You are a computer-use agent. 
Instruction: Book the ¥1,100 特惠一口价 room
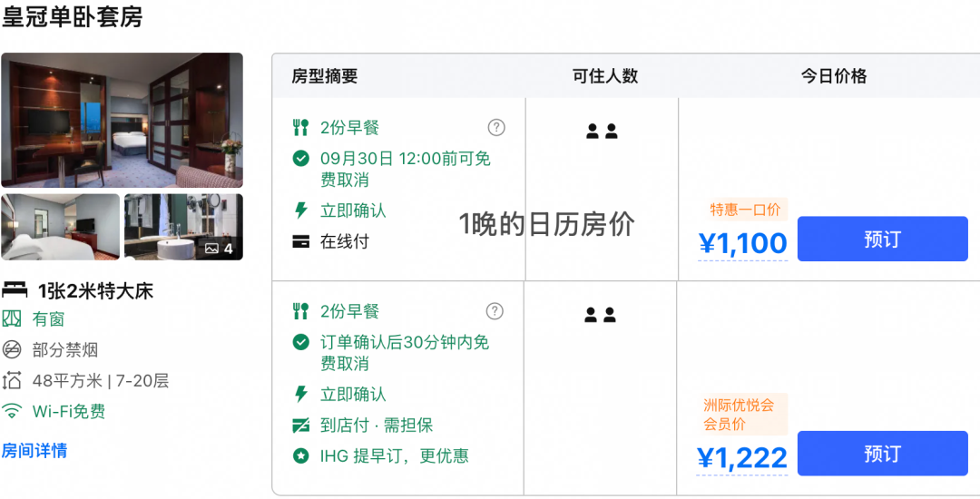click(883, 239)
